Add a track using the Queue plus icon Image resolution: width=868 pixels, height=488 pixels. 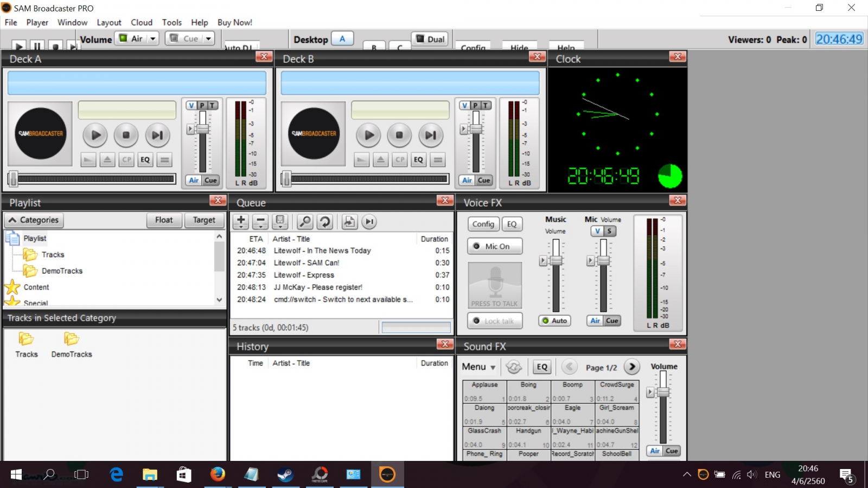pos(241,221)
